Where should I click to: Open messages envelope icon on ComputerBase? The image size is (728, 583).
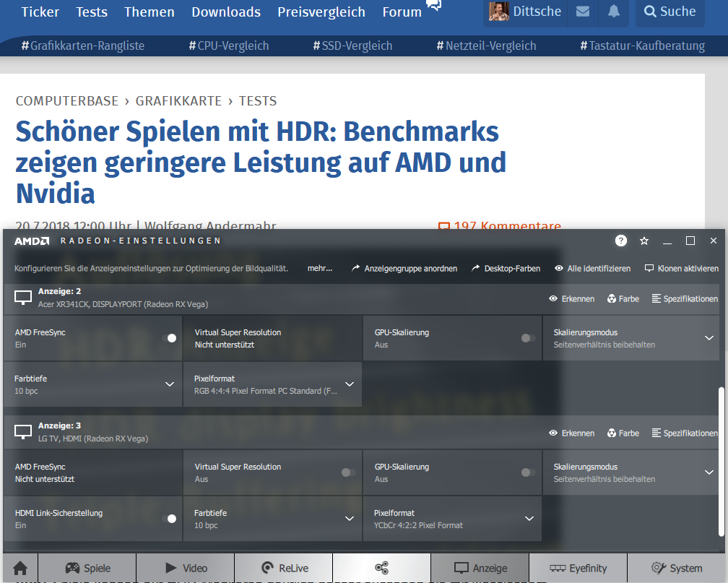pos(583,12)
